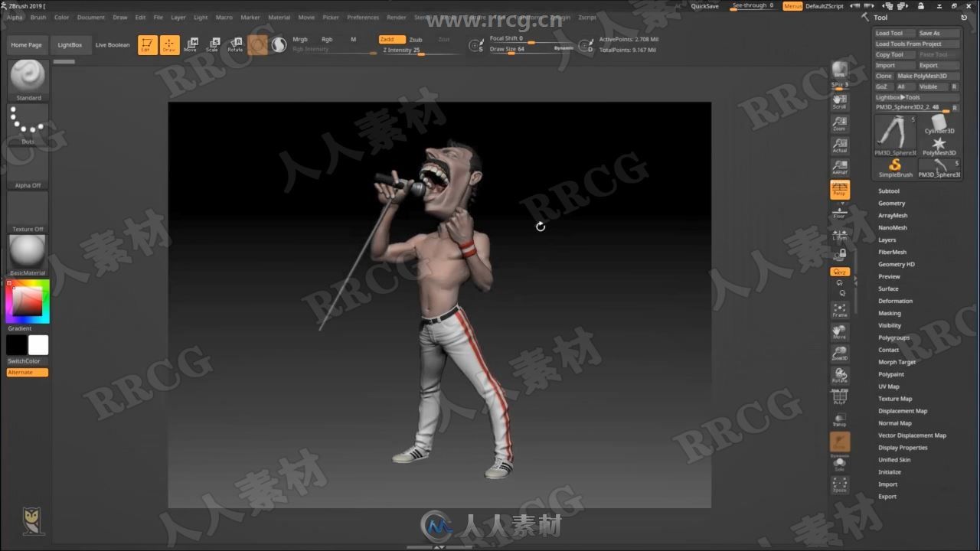
Task: Open the Standard brush thumbnail
Action: (28, 80)
